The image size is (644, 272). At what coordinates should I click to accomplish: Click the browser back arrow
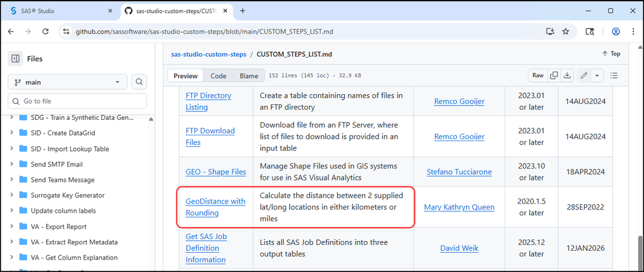(11, 32)
